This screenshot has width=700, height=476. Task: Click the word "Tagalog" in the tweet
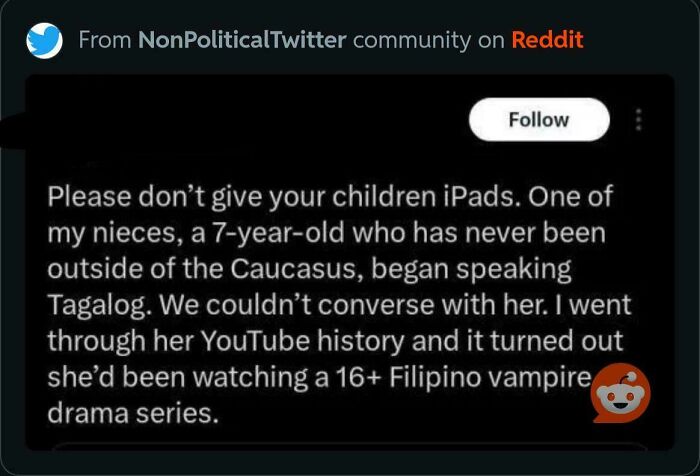96,306
